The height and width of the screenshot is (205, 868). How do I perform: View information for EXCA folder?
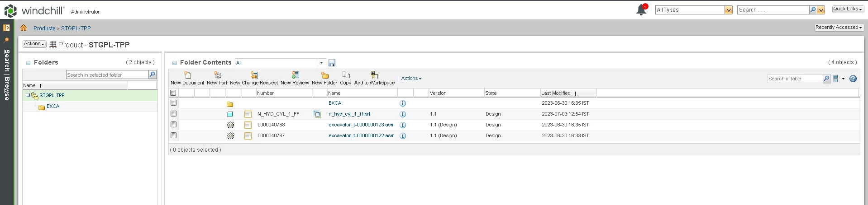click(403, 103)
